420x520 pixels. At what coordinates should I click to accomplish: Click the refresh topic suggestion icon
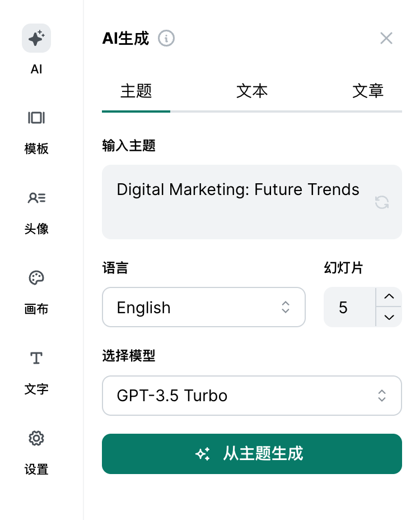(382, 202)
